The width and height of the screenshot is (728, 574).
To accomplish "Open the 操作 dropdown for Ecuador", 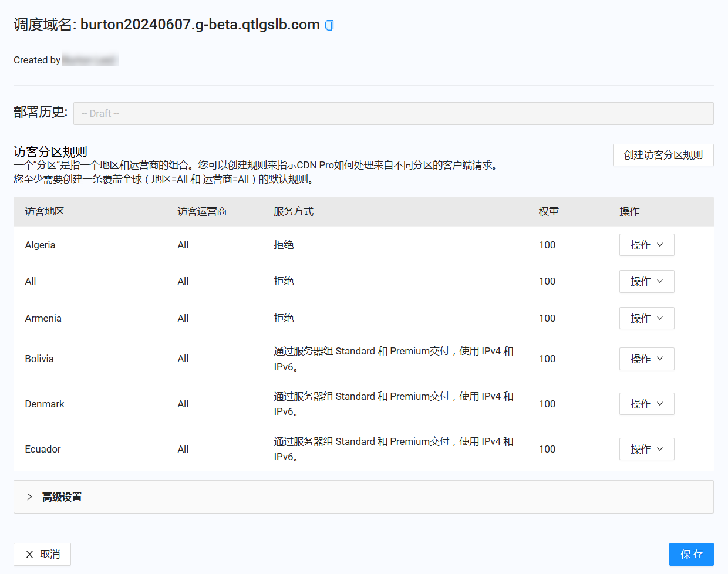I will pyautogui.click(x=646, y=449).
